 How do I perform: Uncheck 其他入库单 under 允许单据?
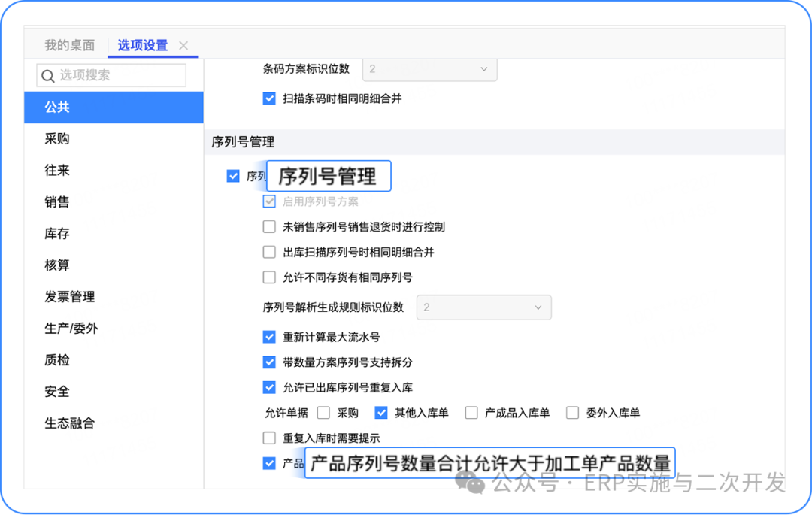(x=381, y=413)
